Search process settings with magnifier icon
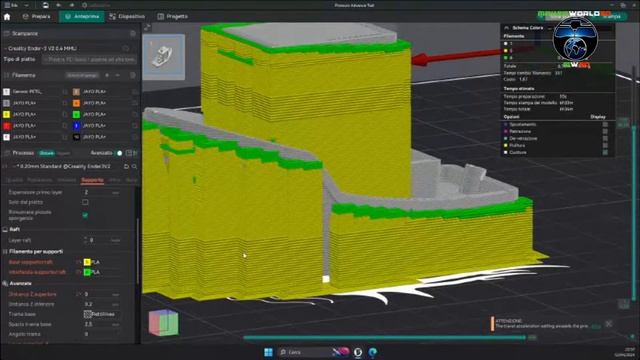This screenshot has width=640, height=360. tap(134, 167)
